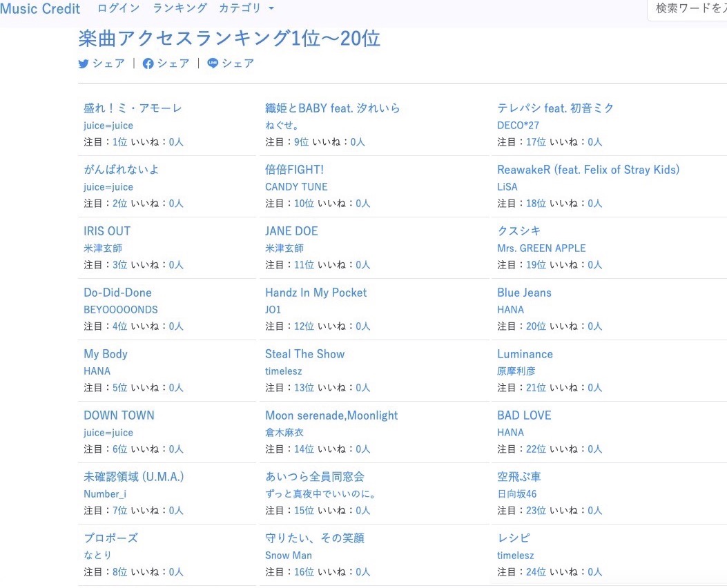The height and width of the screenshot is (588, 727).
Task: Click the 0人 likes count for Luminance
Action: [x=594, y=388]
